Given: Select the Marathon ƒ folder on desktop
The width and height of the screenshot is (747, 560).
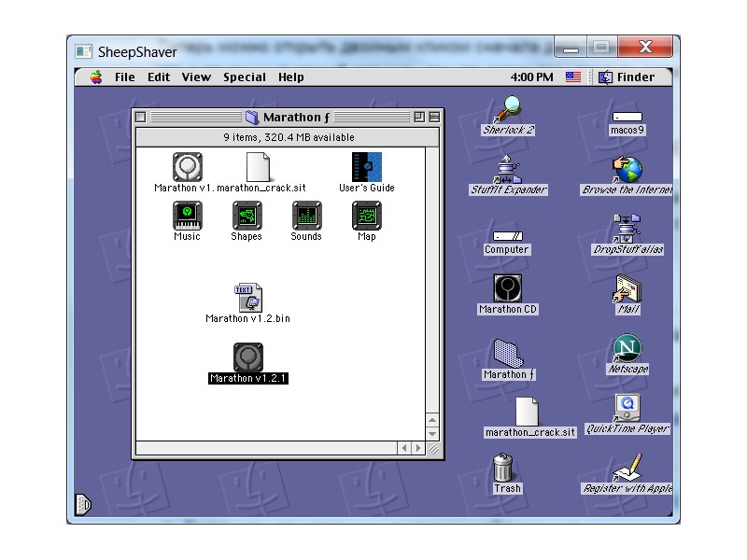Looking at the screenshot, I should 507,354.
